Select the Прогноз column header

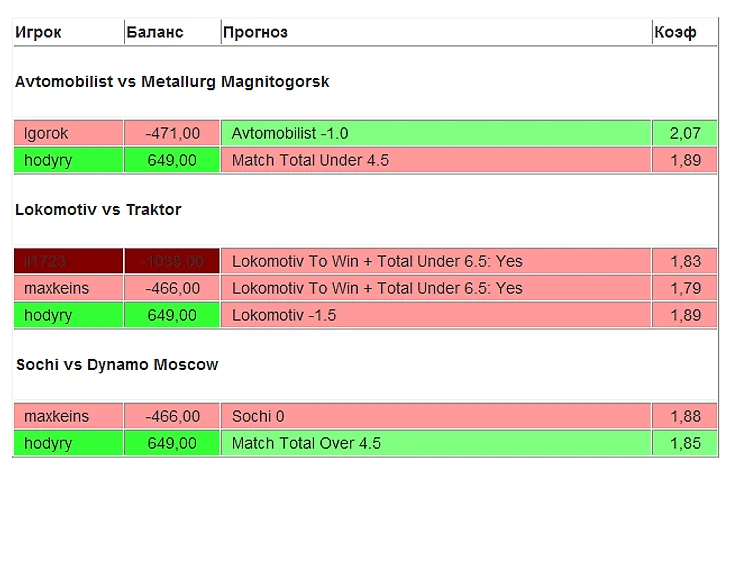pyautogui.click(x=256, y=32)
